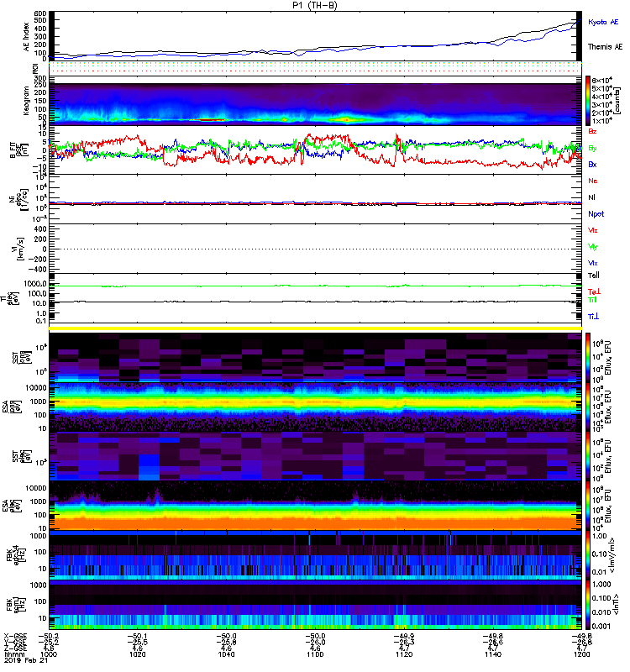The width and height of the screenshot is (630, 672).
Task: Click the FBK electric field spectrogram panel
Action: tap(315, 555)
